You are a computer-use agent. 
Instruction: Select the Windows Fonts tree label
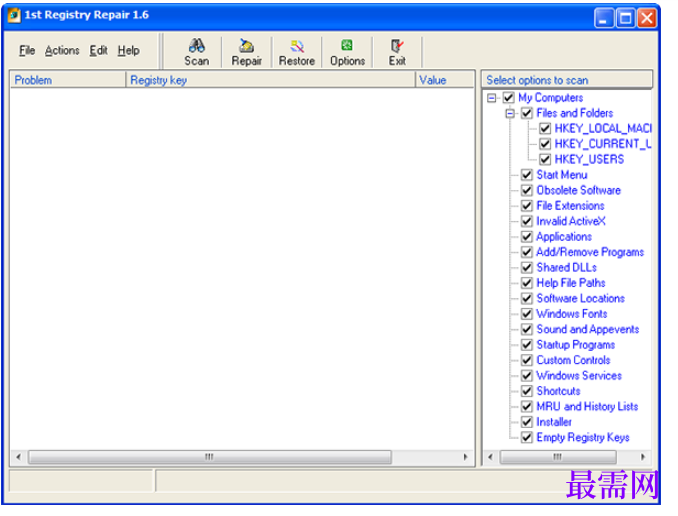pos(572,314)
